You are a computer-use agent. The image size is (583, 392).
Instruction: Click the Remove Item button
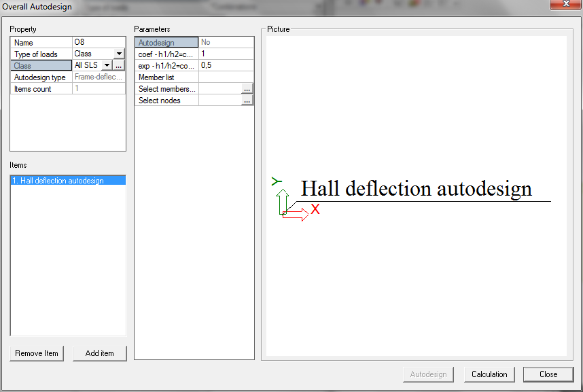(36, 353)
